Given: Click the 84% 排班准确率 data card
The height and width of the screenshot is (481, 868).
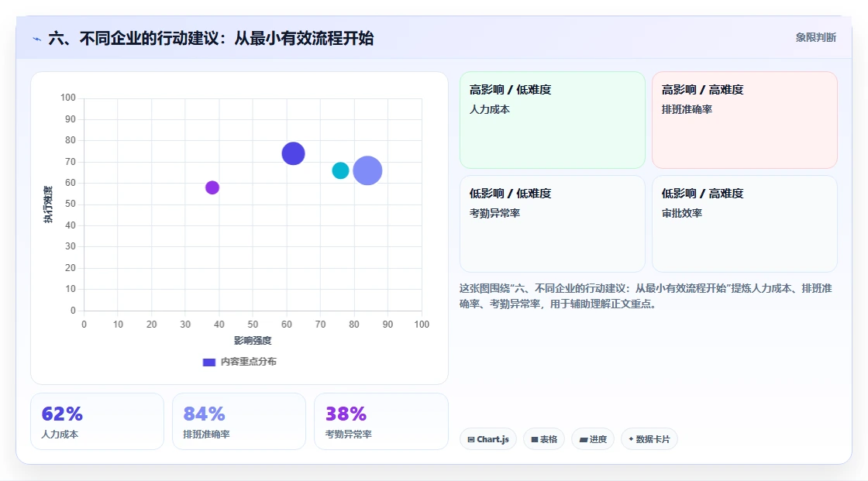Looking at the screenshot, I should coord(239,421).
